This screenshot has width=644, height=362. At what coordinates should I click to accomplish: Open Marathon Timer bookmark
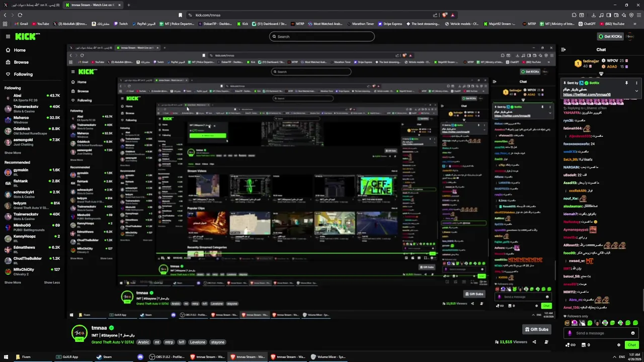(360, 24)
